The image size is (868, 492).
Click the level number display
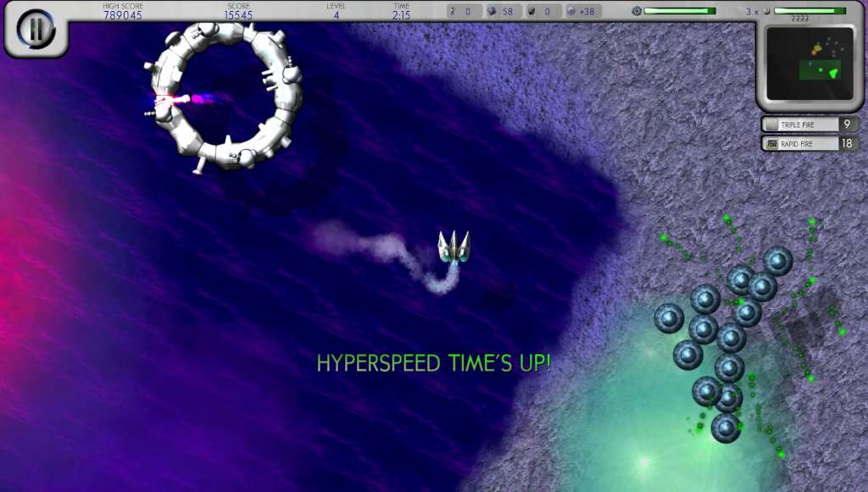click(336, 15)
